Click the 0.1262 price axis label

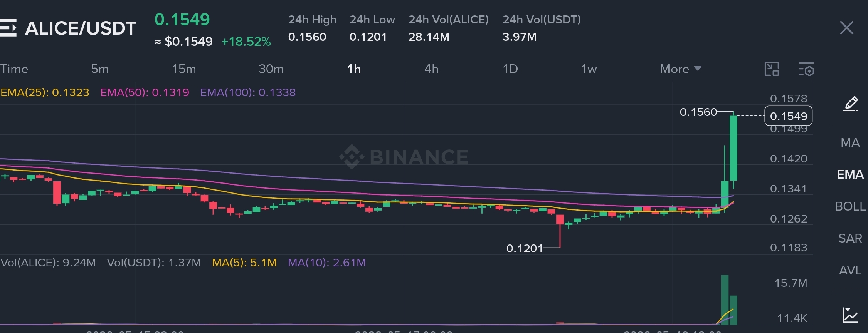click(x=789, y=219)
